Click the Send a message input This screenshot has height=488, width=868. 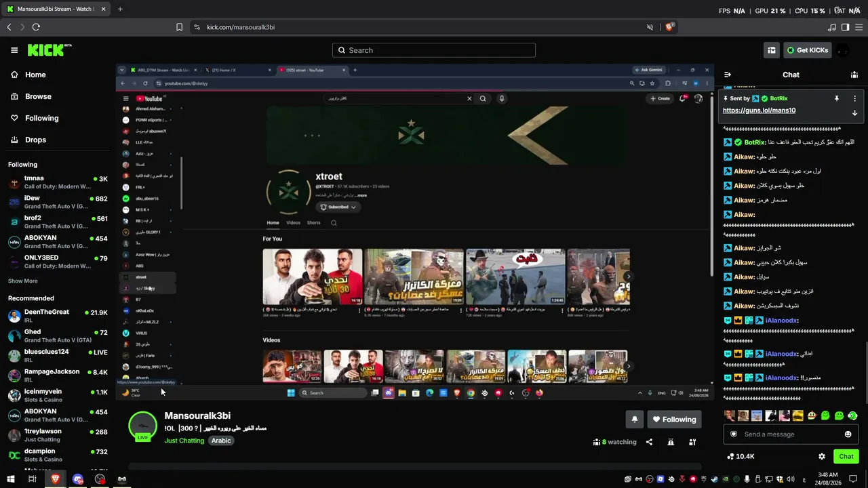point(791,434)
